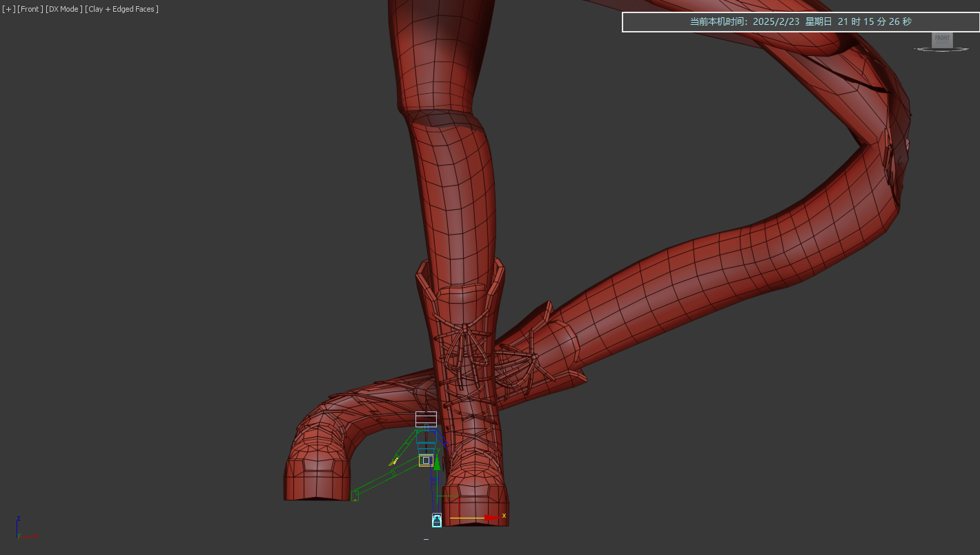Click the ViewCube compass ring
This screenshot has width=980, height=555.
[942, 50]
